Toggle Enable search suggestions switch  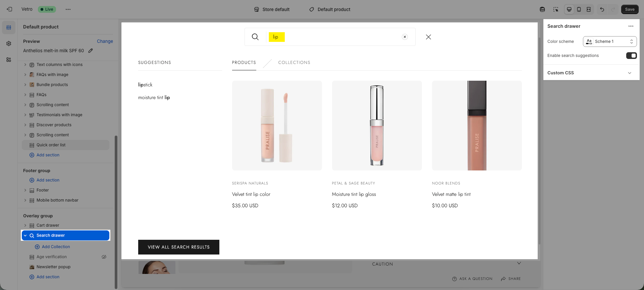(x=631, y=56)
